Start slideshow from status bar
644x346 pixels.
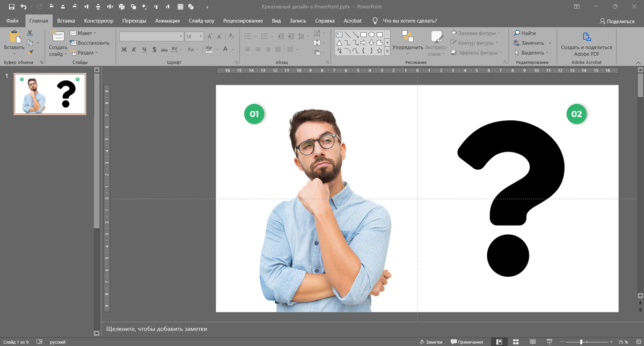coord(550,342)
